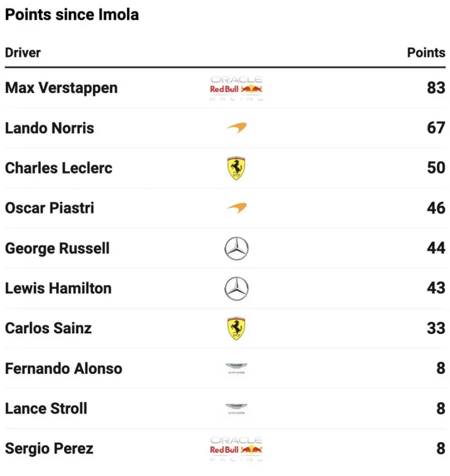This screenshot has height=476, width=450.
Task: Click the Ferrari shield beside Carlos Sainz
Action: [236, 328]
